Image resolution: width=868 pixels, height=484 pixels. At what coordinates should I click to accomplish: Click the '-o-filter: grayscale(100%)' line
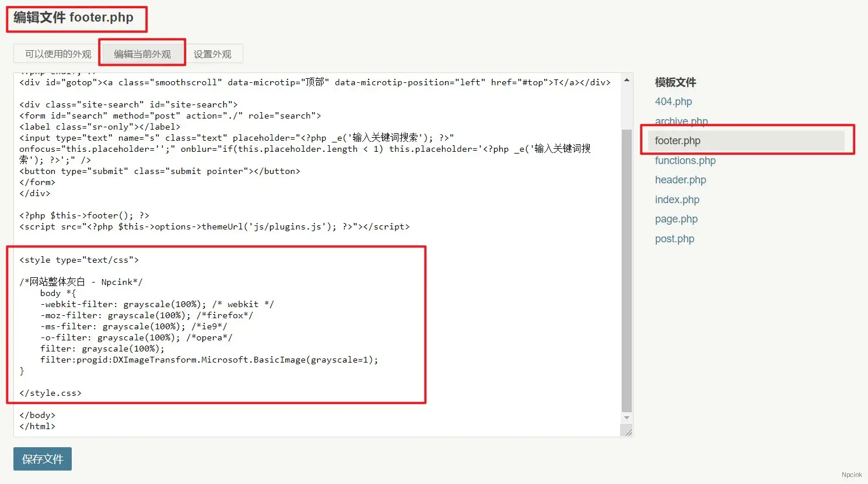pyautogui.click(x=136, y=337)
